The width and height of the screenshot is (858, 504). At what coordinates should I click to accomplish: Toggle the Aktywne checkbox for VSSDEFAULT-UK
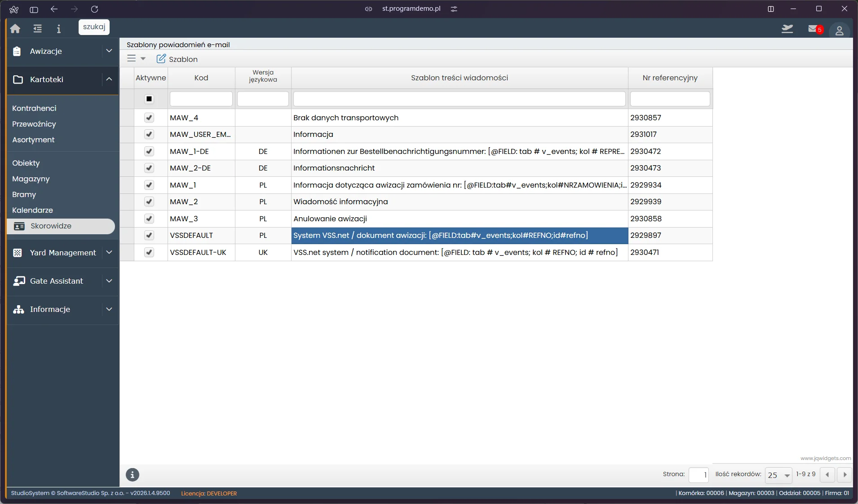click(x=149, y=252)
